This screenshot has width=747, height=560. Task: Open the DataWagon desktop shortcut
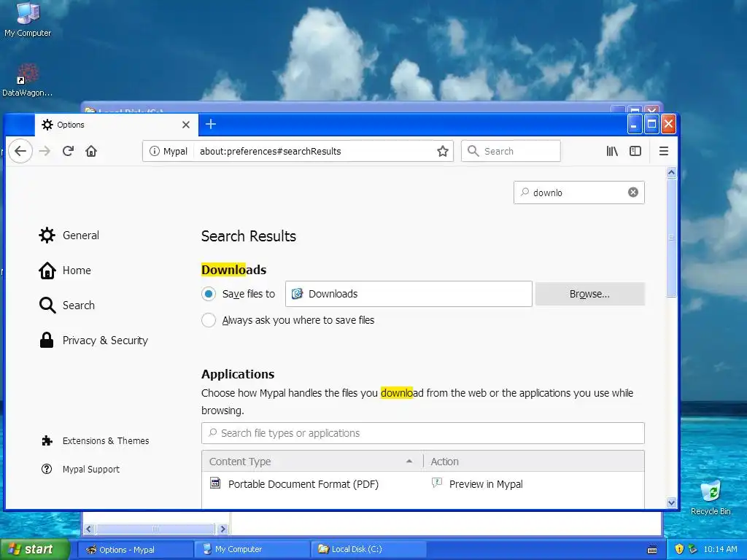tap(28, 80)
